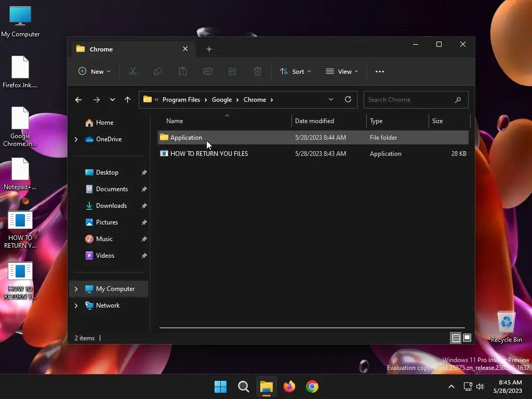Click the search magnifier icon in Search Chrome
This screenshot has height=399, width=532.
(458, 100)
